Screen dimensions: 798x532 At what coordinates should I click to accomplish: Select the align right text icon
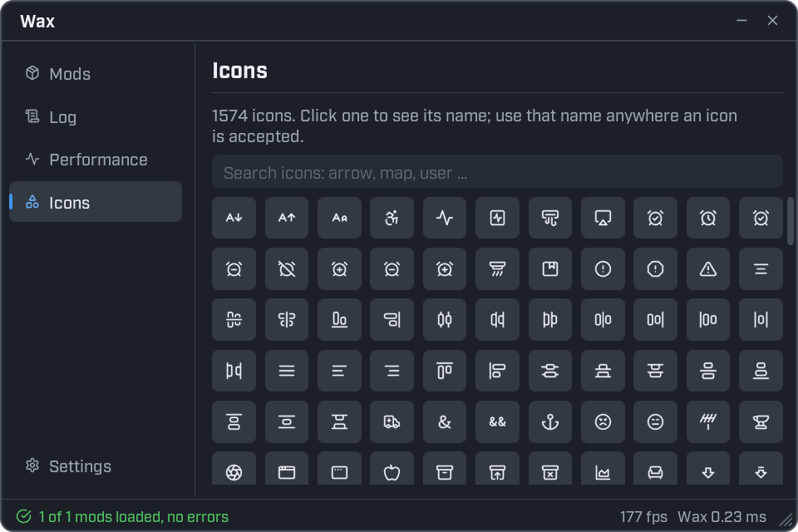pyautogui.click(x=392, y=371)
